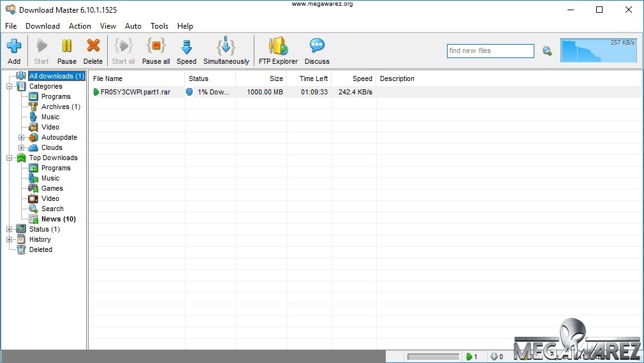Select Video under Top Downloads
644x363 pixels.
(x=50, y=198)
